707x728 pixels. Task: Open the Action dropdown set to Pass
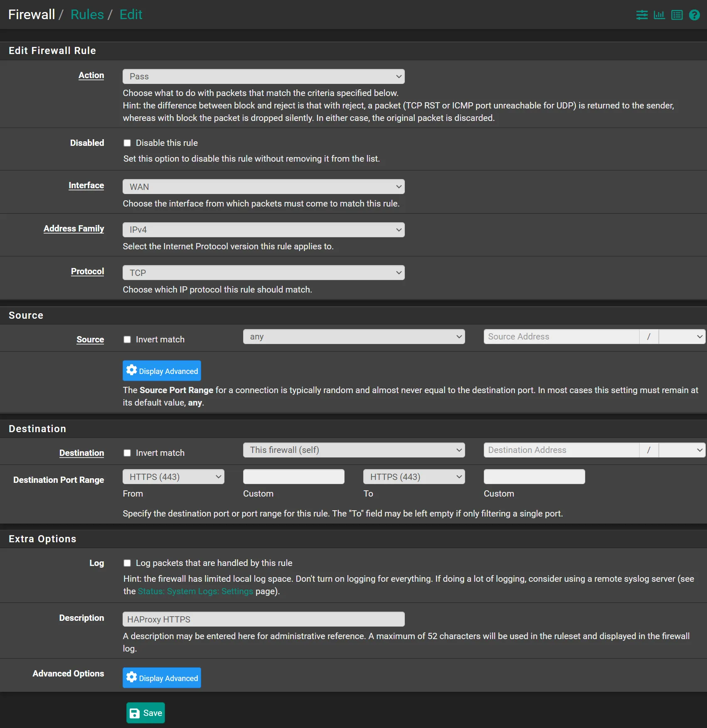click(263, 76)
